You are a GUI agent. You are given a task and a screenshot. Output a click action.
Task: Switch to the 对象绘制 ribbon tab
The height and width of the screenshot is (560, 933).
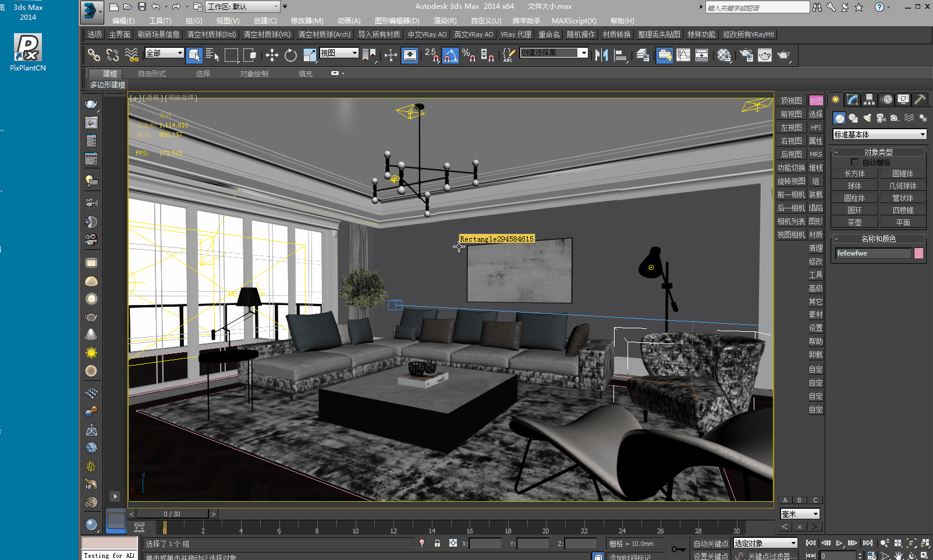point(254,74)
